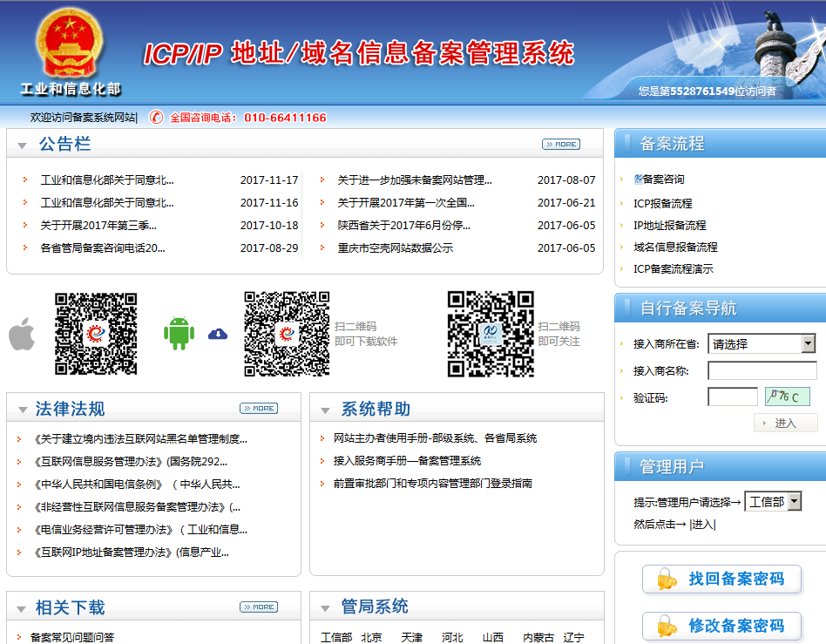Collapse the 系统帮助 section triangle
Screen dimensions: 826x644
(x=326, y=410)
